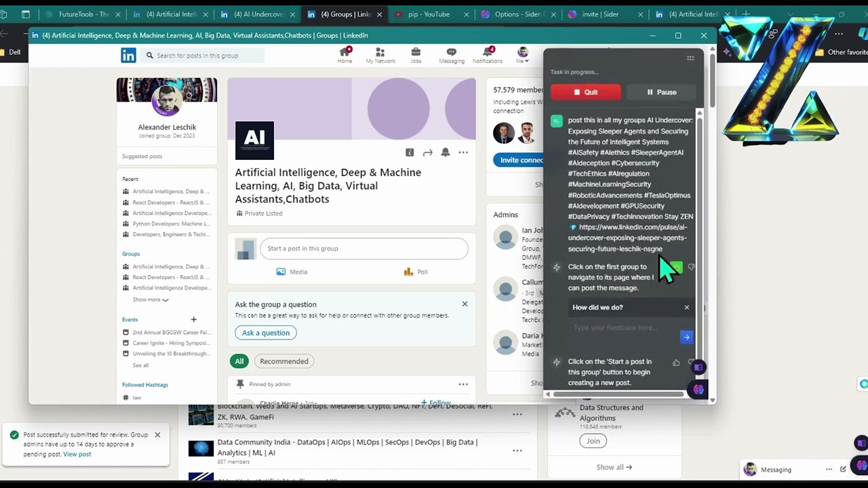
Task: Expand Show more under Groups
Action: (151, 300)
